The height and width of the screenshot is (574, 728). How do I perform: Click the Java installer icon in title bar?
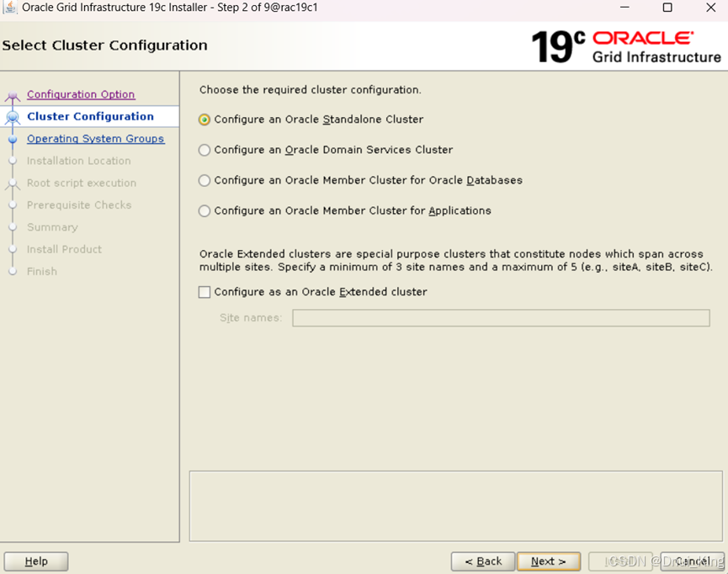[10, 8]
